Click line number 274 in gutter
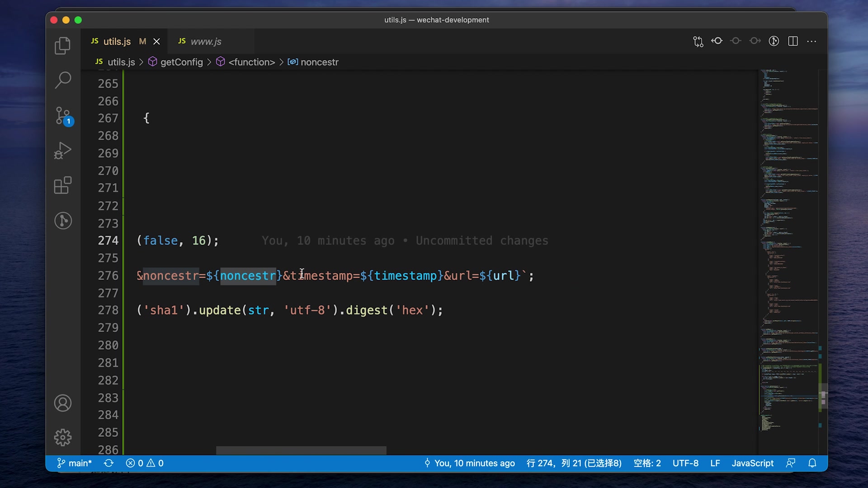 pos(108,241)
